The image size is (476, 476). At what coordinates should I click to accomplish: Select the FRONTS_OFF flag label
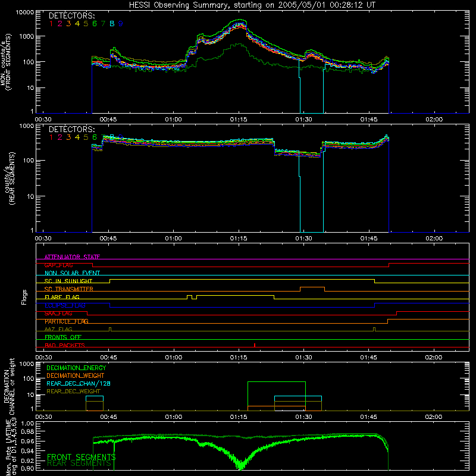(63, 337)
